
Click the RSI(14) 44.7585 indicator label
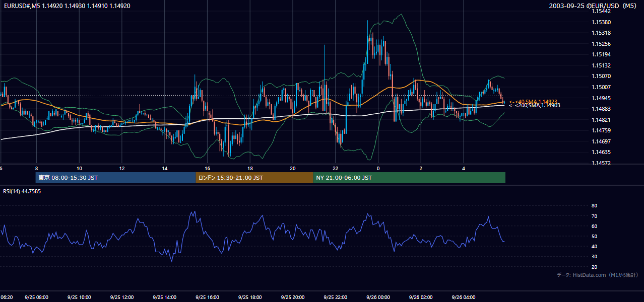tap(22, 191)
